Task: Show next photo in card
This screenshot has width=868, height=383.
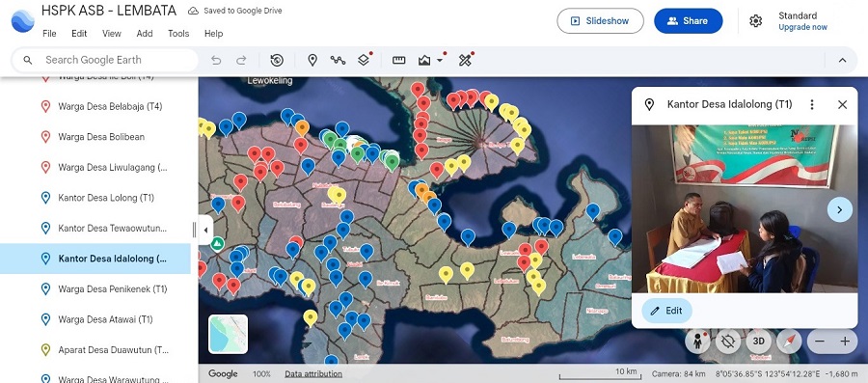Action: point(840,209)
